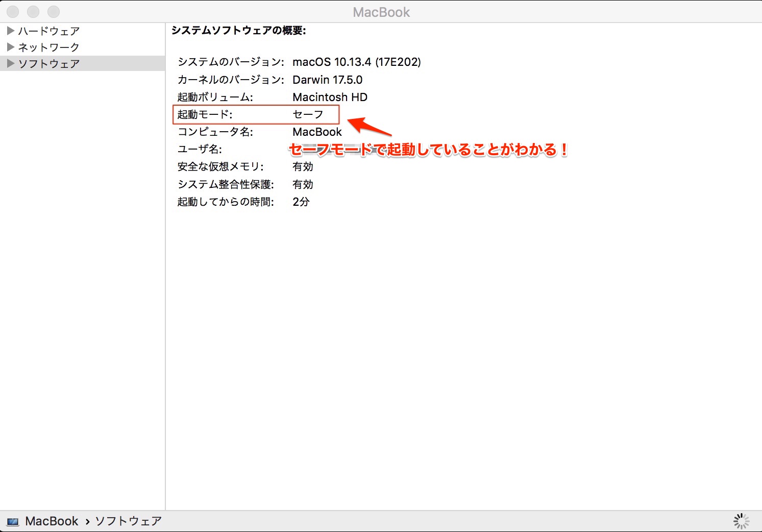This screenshot has width=762, height=532.
Task: Select the 有効 value for 安全な仮想メモリ
Action: point(303,166)
